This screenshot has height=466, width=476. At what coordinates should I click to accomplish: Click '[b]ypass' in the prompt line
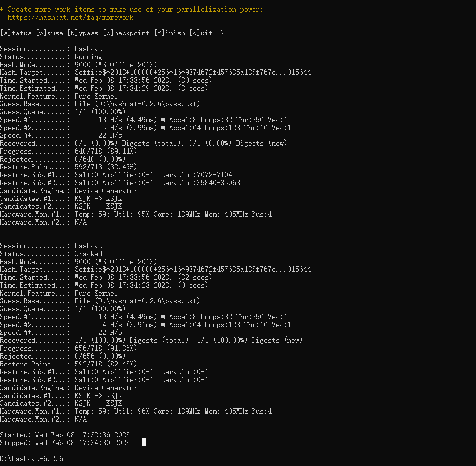coord(83,33)
